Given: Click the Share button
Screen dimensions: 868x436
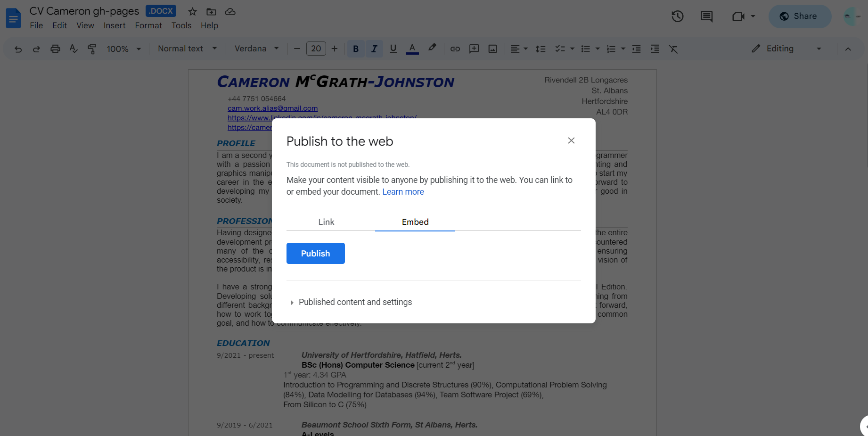Looking at the screenshot, I should point(800,16).
